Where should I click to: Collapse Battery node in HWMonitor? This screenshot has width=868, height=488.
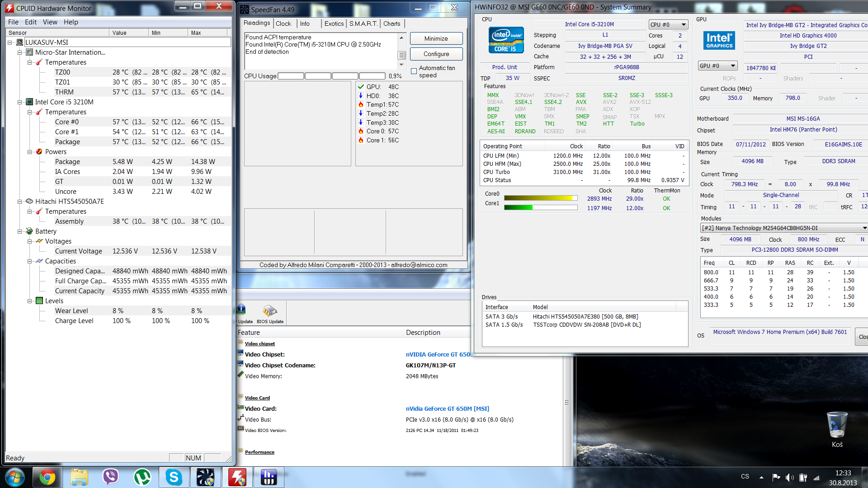click(20, 231)
